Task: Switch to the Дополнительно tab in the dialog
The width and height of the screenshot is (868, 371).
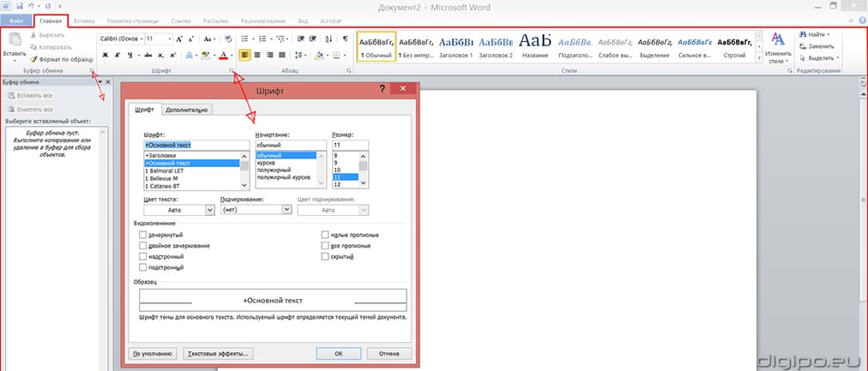Action: point(187,109)
